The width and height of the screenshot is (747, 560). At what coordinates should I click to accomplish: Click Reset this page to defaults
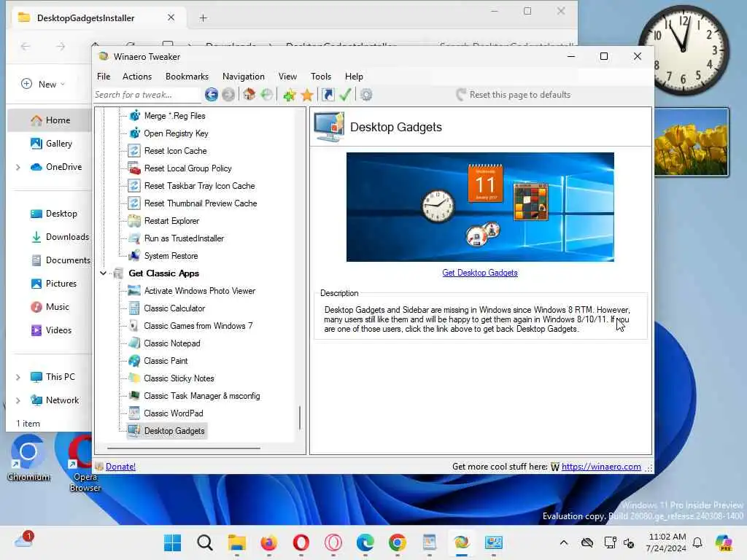coord(513,95)
